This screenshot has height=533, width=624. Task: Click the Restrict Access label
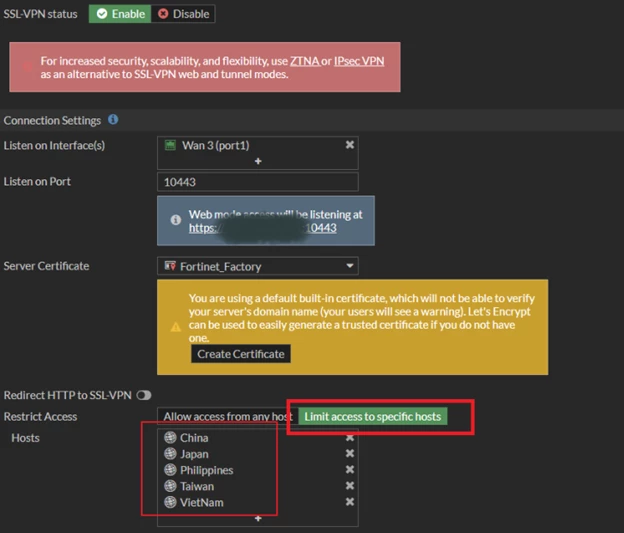coord(40,417)
